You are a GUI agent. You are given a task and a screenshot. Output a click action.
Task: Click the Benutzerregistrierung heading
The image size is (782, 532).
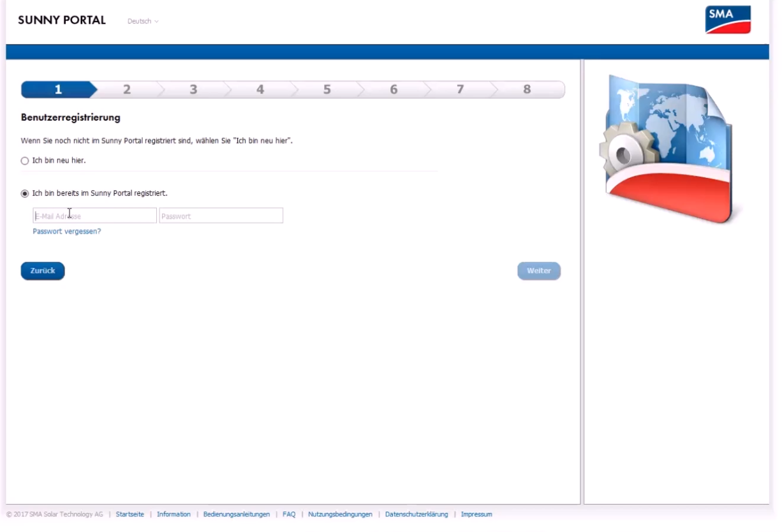click(71, 117)
